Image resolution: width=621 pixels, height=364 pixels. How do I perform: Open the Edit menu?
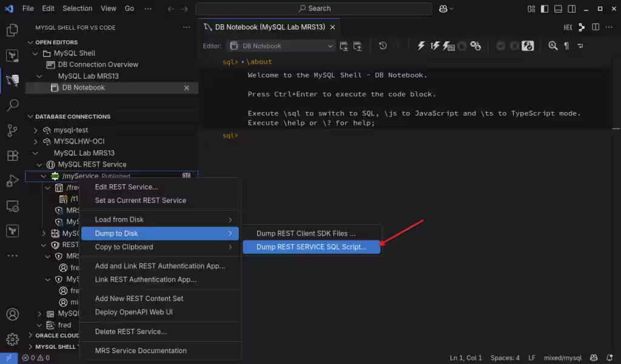point(48,8)
